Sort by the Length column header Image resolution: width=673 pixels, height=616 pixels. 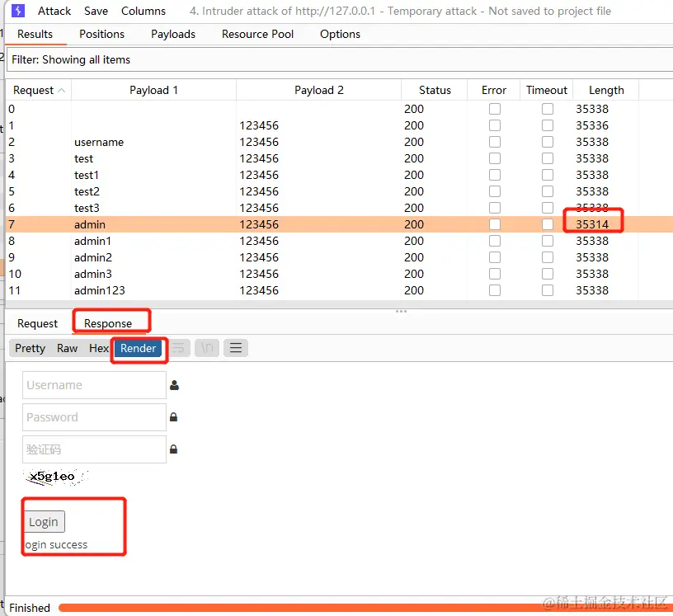[x=606, y=90]
